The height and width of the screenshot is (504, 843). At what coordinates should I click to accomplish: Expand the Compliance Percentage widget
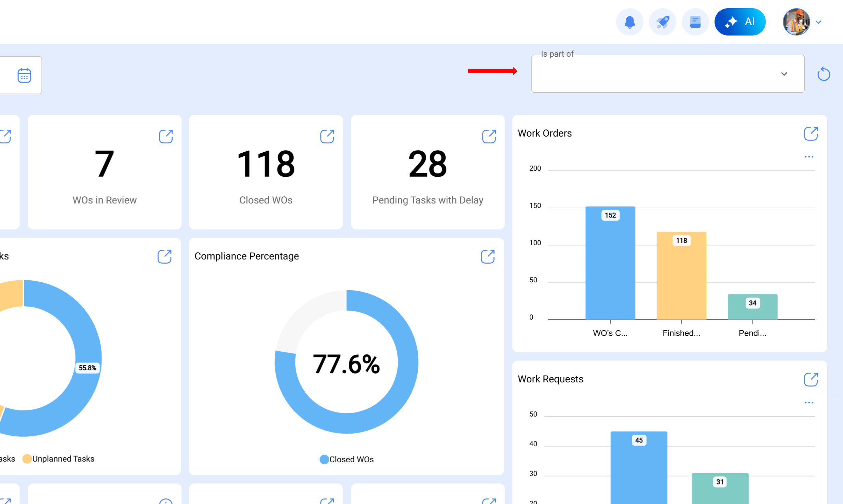click(488, 256)
